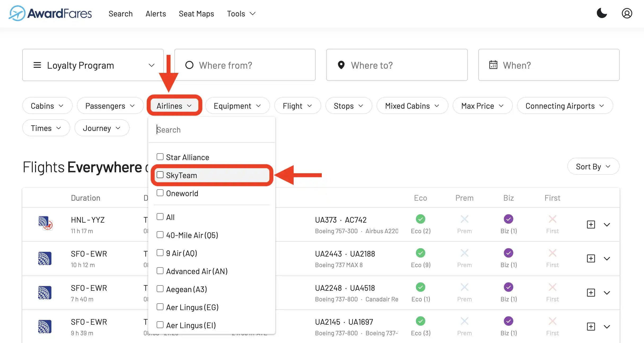Check the SkyTeam checkbox
644x343 pixels.
point(160,175)
